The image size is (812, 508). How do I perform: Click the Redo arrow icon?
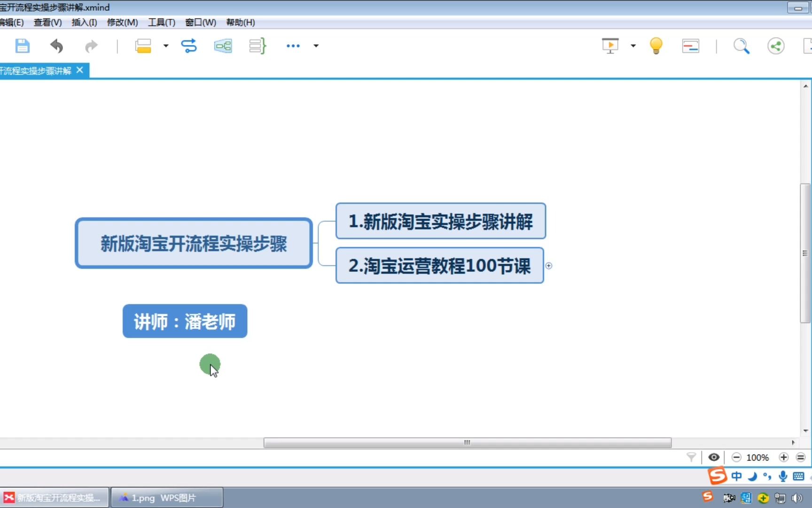pyautogui.click(x=91, y=46)
